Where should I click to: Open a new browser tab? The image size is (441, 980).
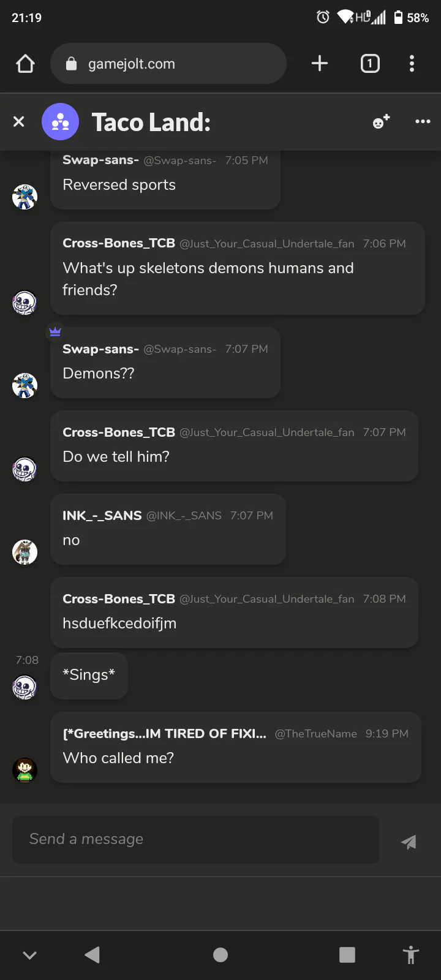click(x=320, y=64)
